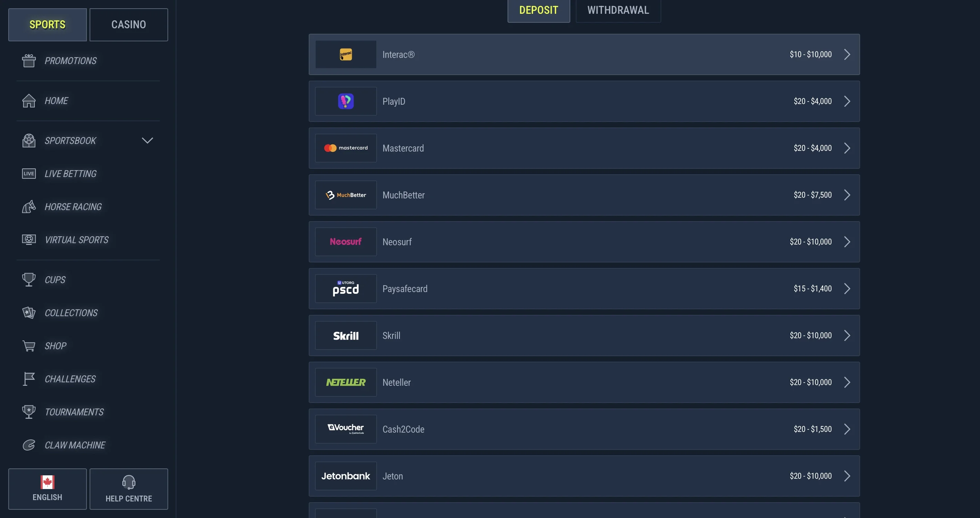Click the Skrill logo thumbnail

(346, 335)
